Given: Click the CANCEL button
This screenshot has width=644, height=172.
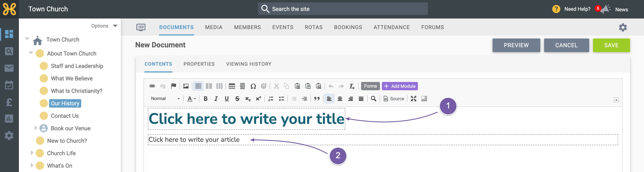Looking at the screenshot, I should (x=567, y=45).
